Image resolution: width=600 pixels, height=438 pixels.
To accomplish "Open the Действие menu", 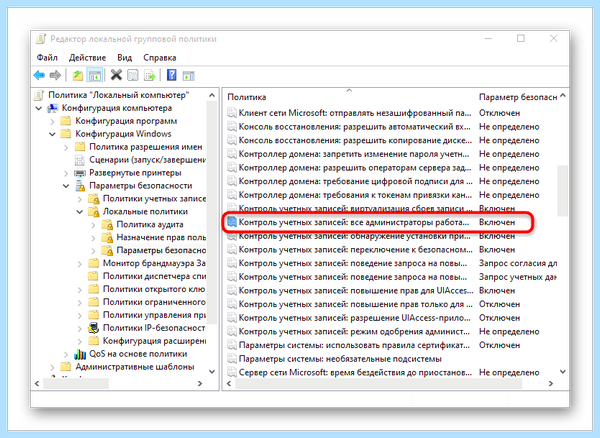I will click(87, 58).
